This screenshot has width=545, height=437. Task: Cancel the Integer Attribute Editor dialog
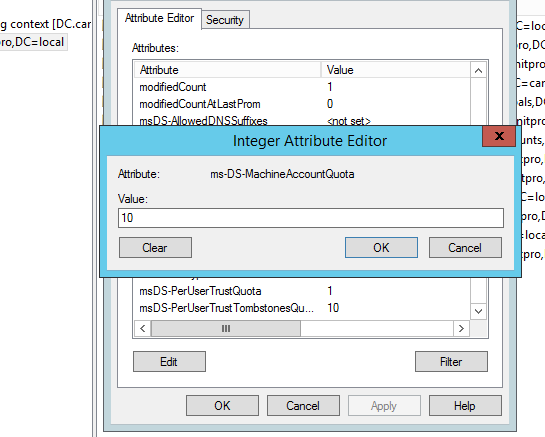[x=465, y=248]
